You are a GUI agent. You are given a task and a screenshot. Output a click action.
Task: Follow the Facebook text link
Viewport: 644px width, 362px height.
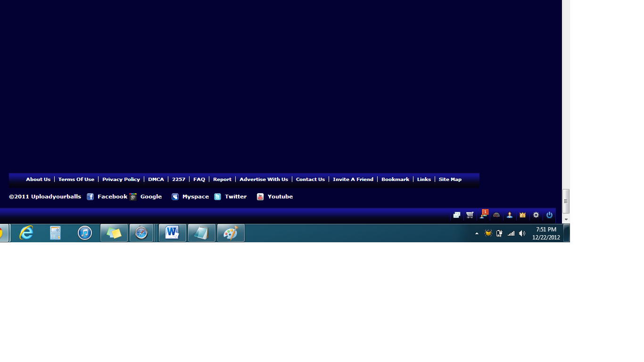(x=112, y=197)
